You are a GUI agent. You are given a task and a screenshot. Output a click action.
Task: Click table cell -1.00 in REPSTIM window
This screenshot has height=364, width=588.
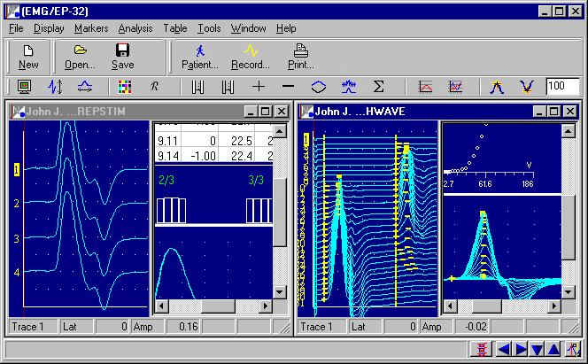[200, 156]
